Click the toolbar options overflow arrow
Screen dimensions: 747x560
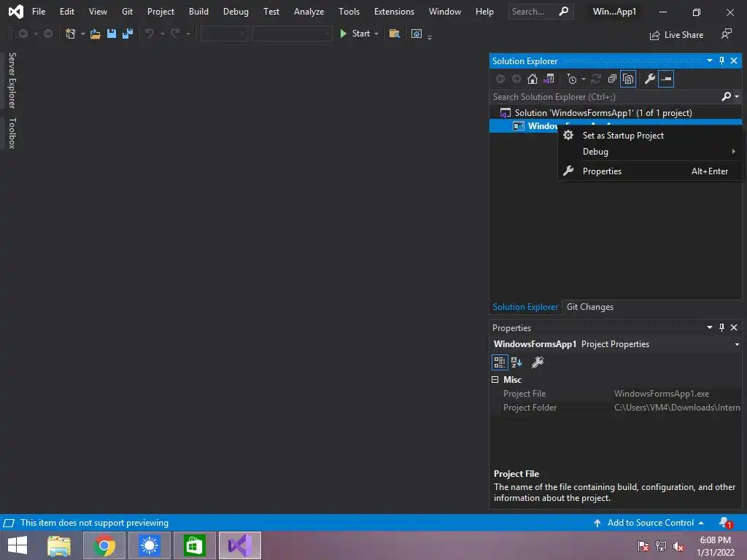point(430,36)
